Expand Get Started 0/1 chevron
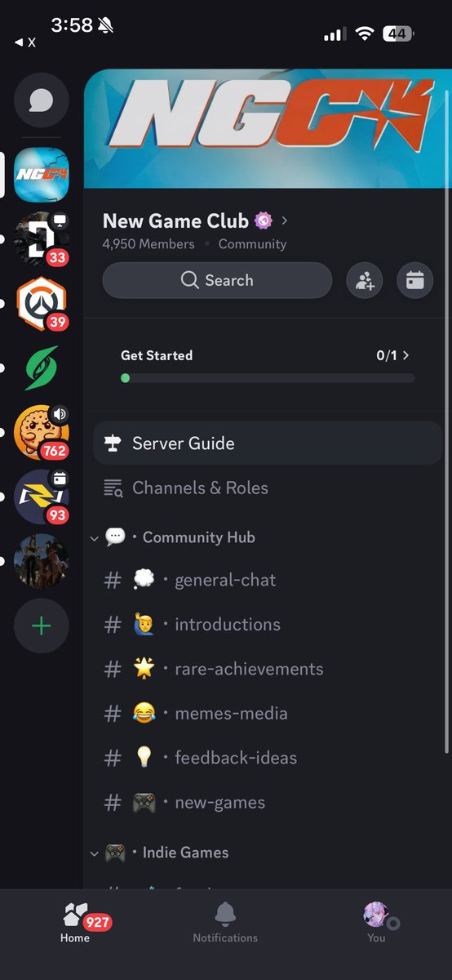 (x=406, y=355)
